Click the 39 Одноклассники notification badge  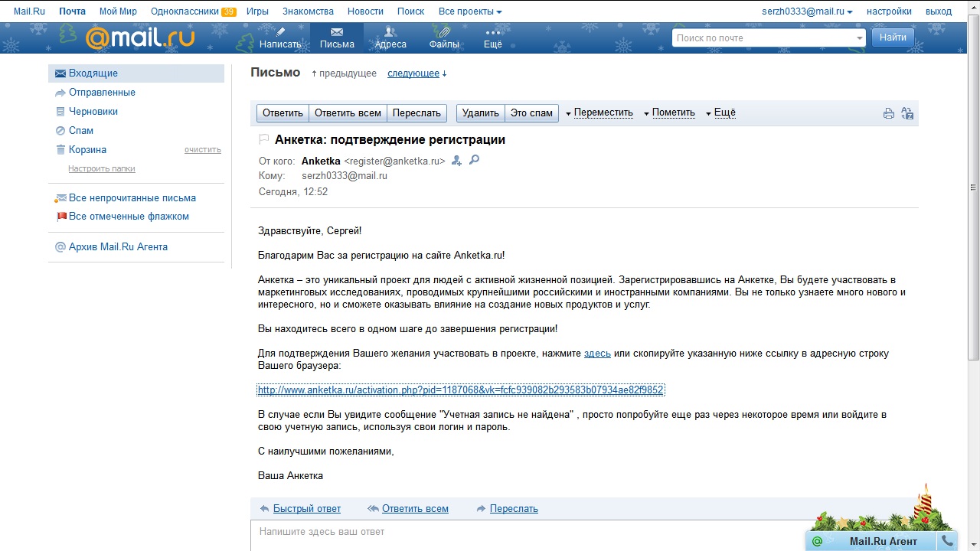pos(228,11)
